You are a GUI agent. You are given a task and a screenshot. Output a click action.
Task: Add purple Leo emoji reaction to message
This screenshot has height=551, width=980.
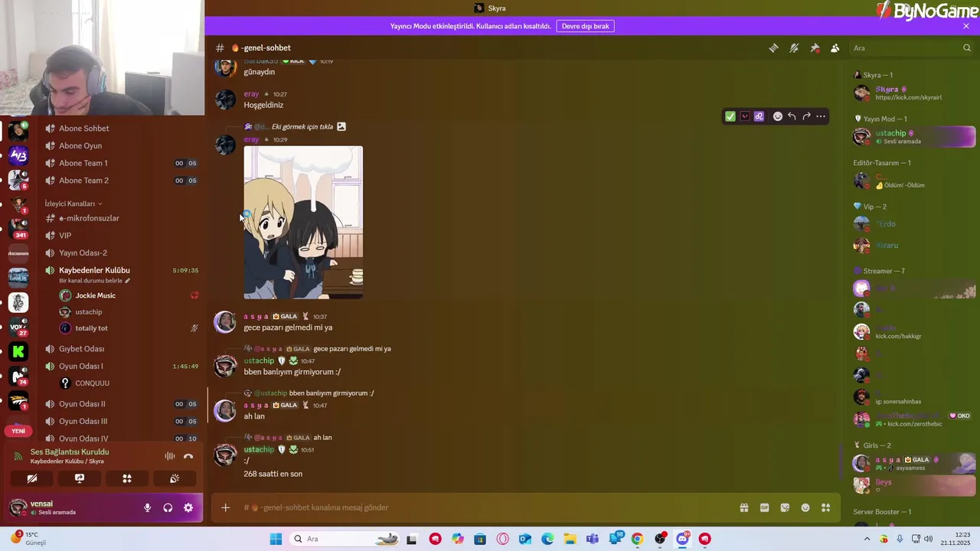tap(759, 116)
